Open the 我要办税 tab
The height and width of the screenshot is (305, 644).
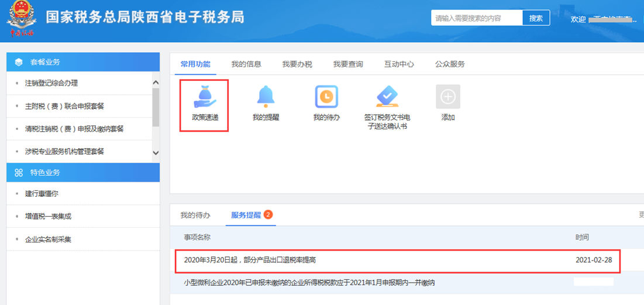(297, 64)
